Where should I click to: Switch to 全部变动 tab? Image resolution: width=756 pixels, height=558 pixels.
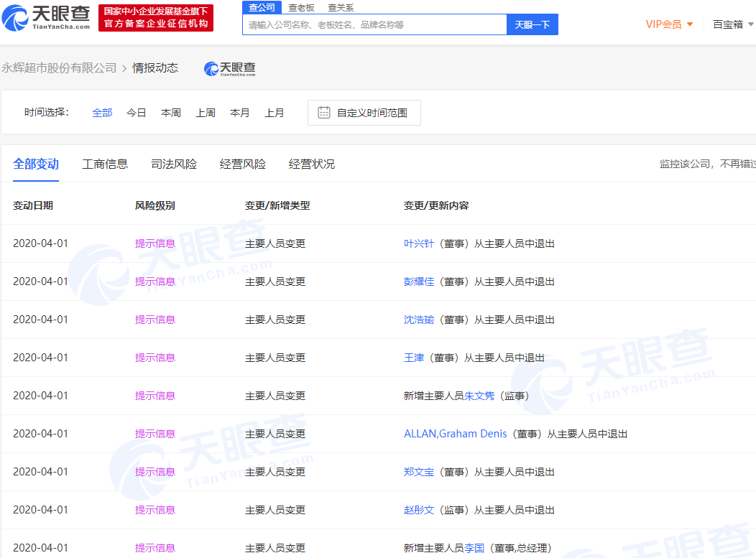(36, 164)
